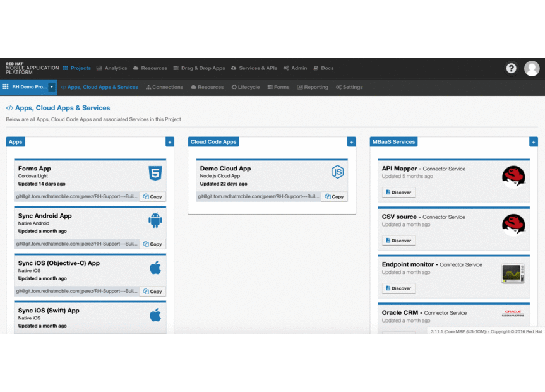Click the Node.js icon on Demo Cloud App

click(337, 172)
